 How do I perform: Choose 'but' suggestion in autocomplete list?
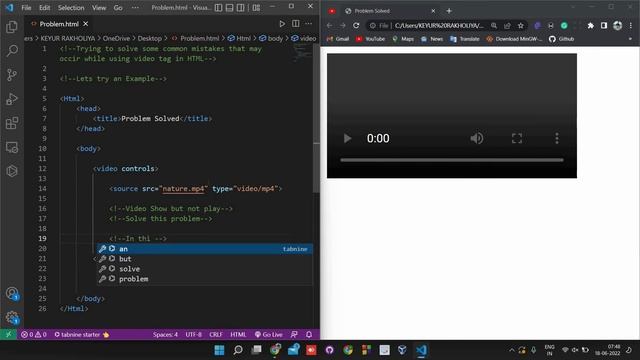pos(204,259)
